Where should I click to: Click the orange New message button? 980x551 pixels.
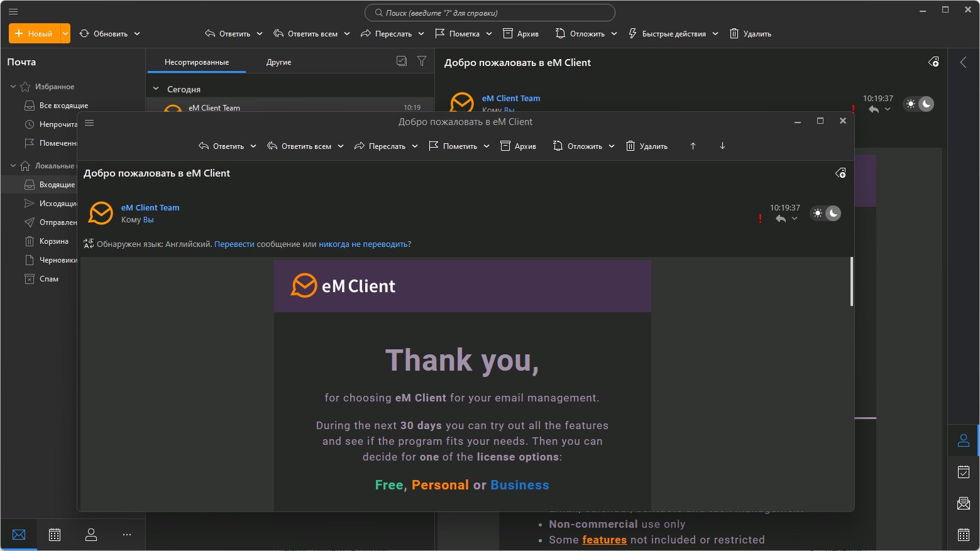(34, 33)
